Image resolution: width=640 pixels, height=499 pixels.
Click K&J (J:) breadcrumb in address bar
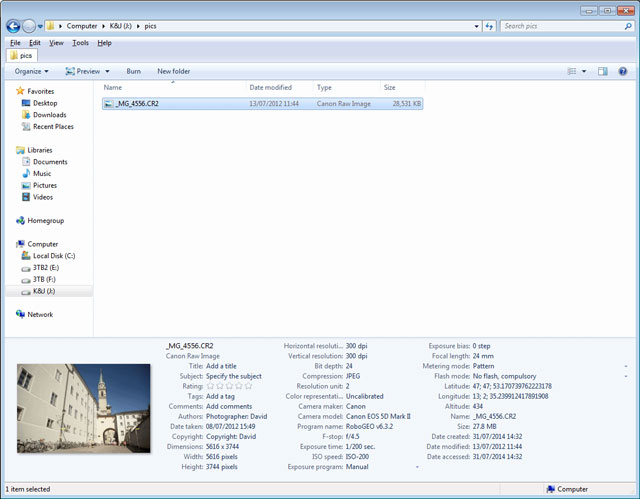(x=120, y=26)
